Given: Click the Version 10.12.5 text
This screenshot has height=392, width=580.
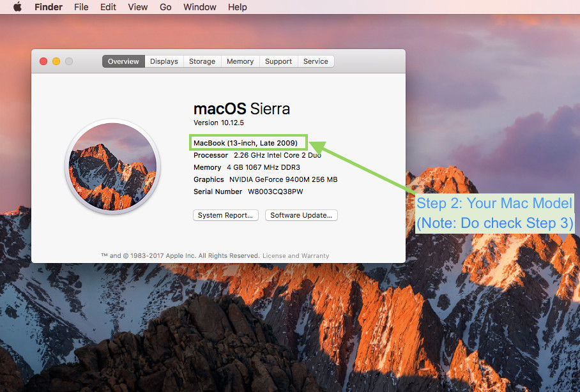Looking at the screenshot, I should click(x=218, y=123).
